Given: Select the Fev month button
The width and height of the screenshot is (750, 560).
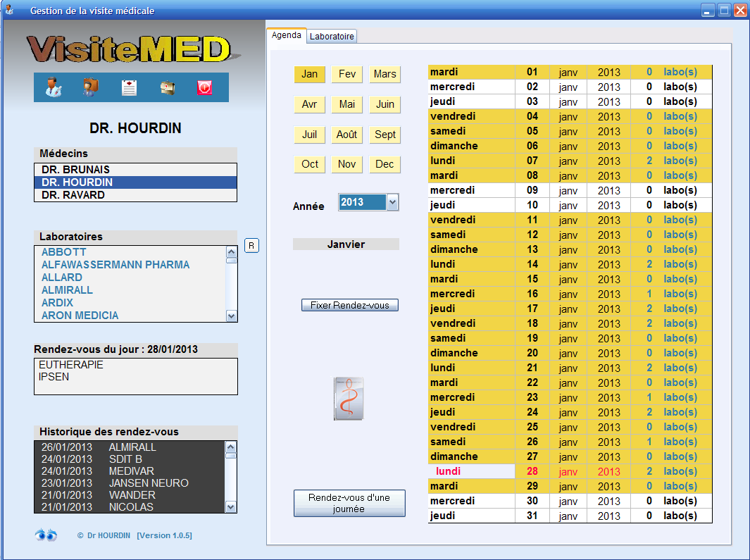Looking at the screenshot, I should pyautogui.click(x=347, y=75).
